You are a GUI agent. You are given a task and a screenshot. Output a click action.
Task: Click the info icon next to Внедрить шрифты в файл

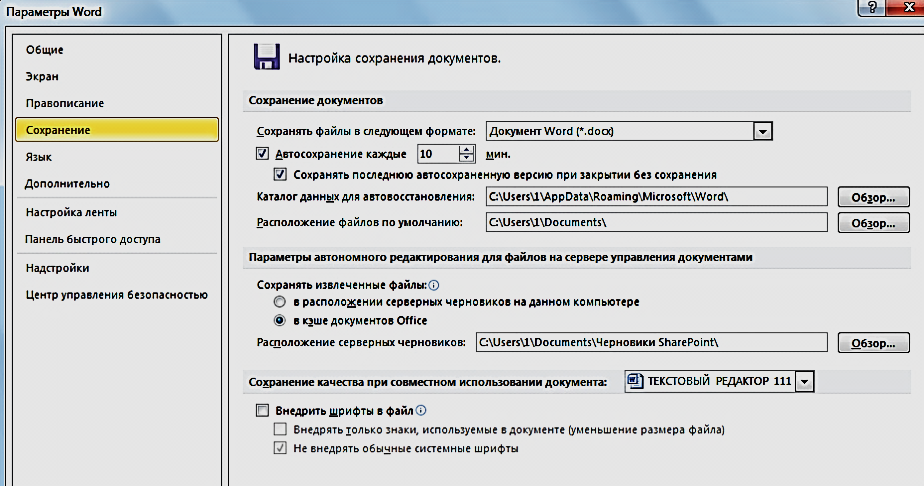[x=421, y=411]
